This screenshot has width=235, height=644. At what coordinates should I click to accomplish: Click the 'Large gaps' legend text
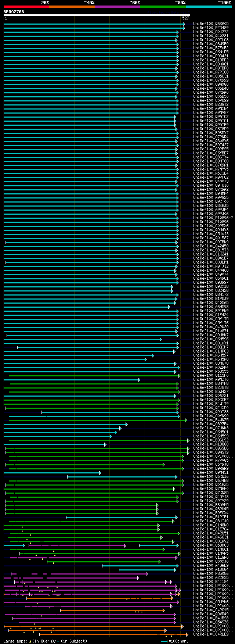tap(15, 641)
